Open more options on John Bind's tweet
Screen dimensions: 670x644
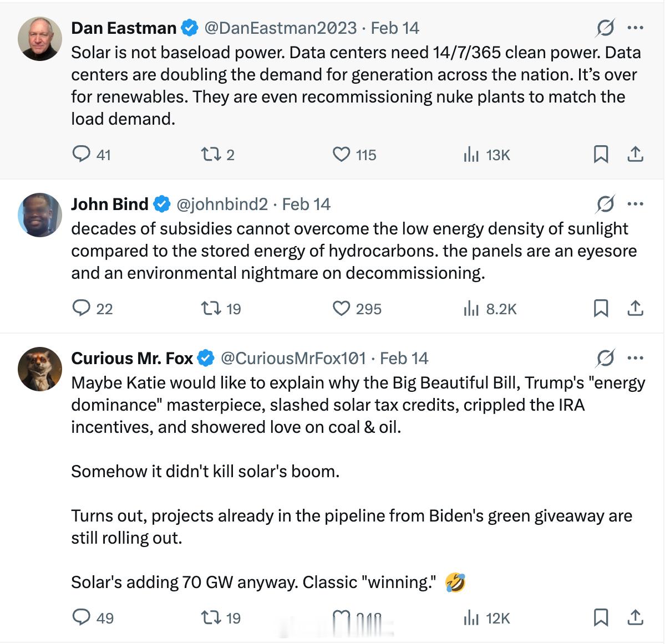point(635,204)
